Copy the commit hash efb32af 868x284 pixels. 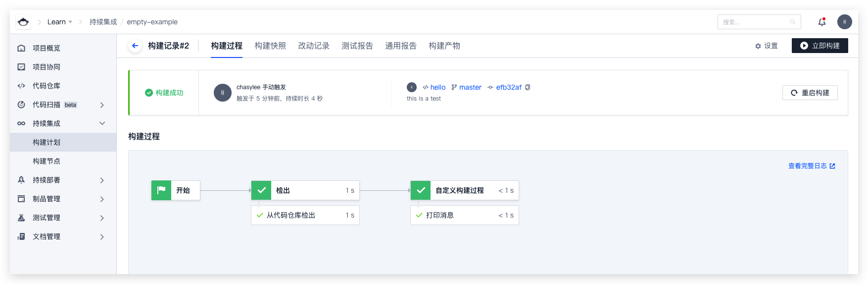(x=528, y=87)
